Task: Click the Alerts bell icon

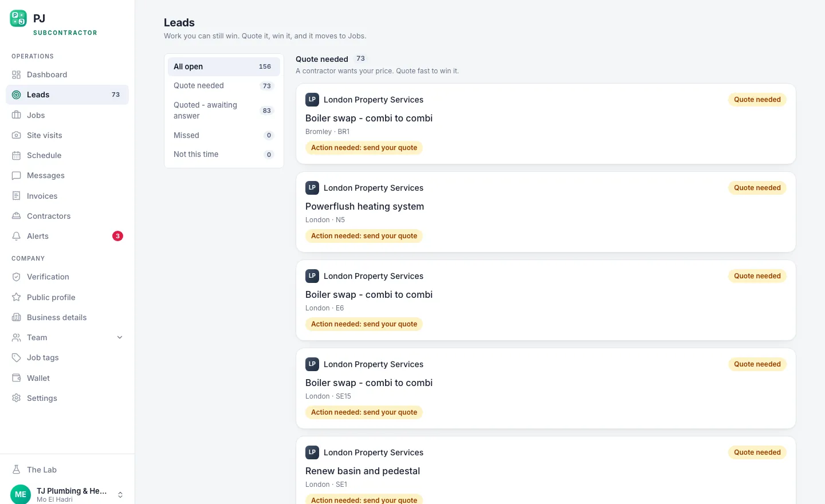Action: tap(16, 236)
